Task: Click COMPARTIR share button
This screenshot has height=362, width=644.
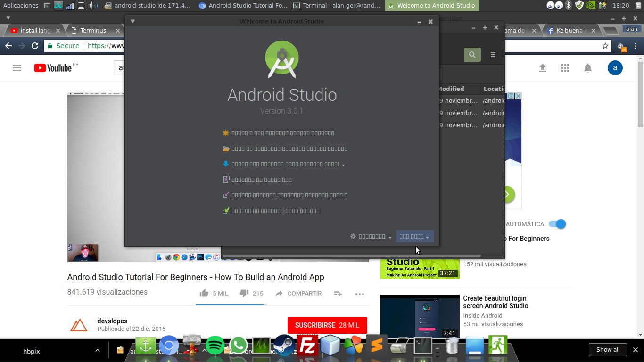Action: (x=298, y=293)
